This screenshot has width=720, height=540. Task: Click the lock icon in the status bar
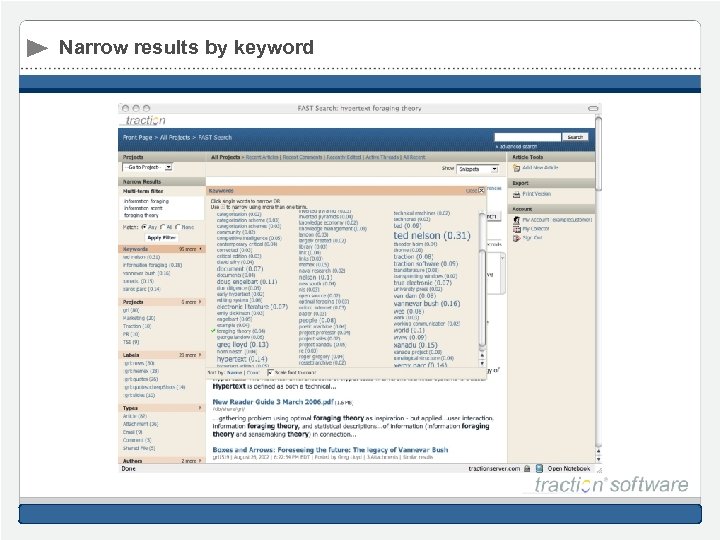[x=527, y=469]
